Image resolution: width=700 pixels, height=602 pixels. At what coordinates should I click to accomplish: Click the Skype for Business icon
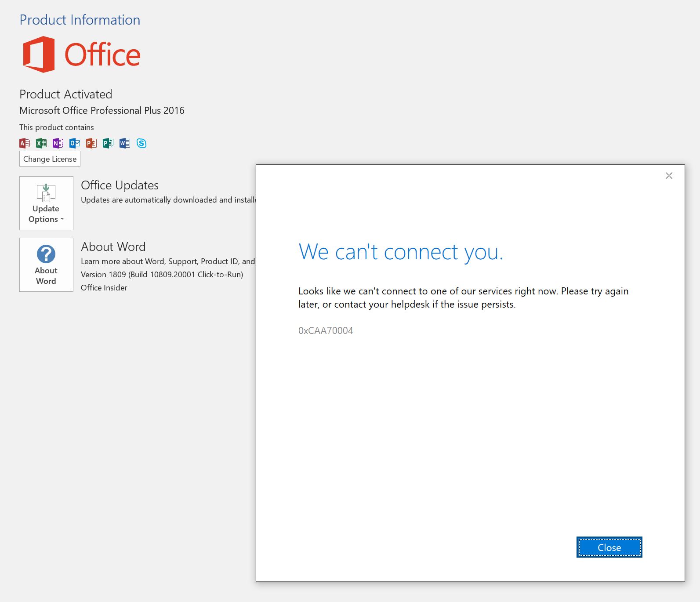point(141,143)
